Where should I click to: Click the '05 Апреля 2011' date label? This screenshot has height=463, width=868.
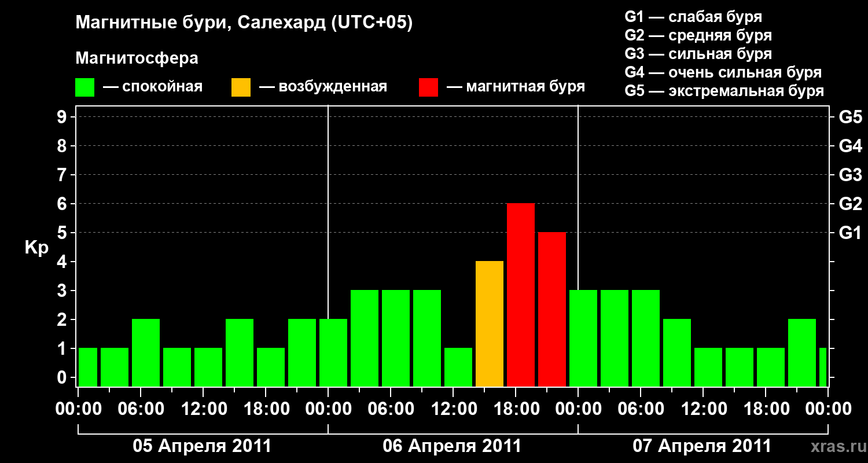point(202,446)
